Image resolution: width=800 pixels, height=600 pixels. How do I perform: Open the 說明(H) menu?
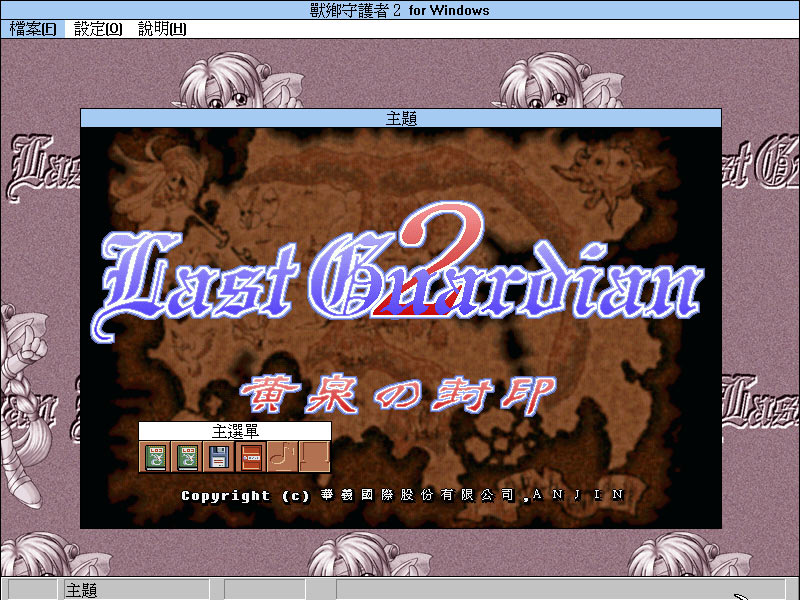162,29
